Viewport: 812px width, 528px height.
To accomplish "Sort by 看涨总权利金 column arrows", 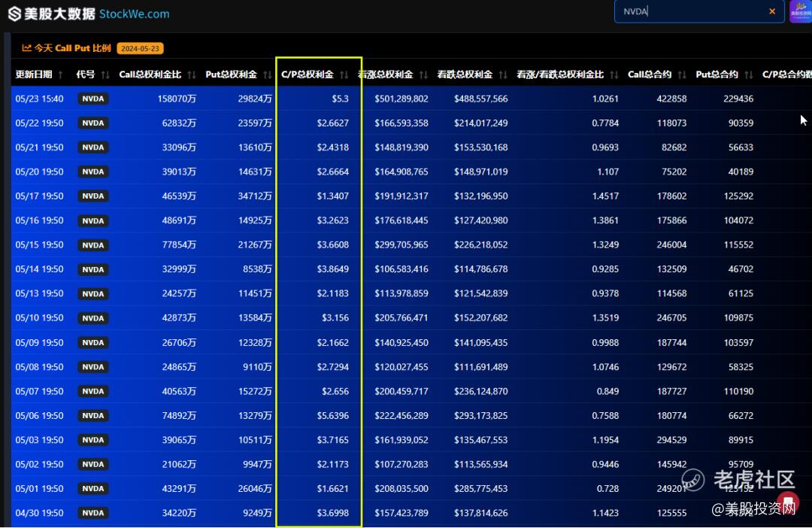I will pos(423,75).
